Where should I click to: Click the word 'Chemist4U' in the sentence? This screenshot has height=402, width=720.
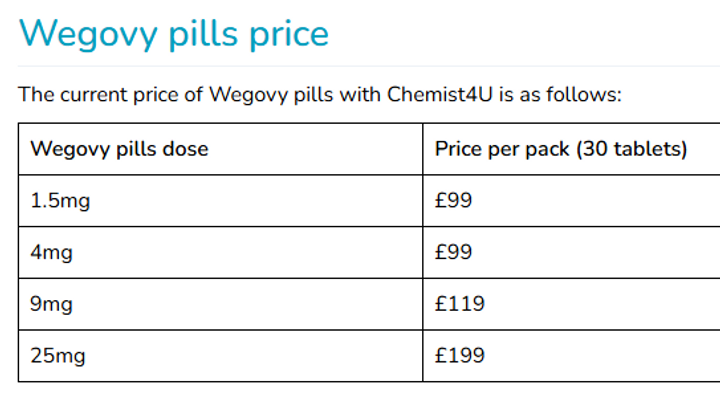point(439,94)
